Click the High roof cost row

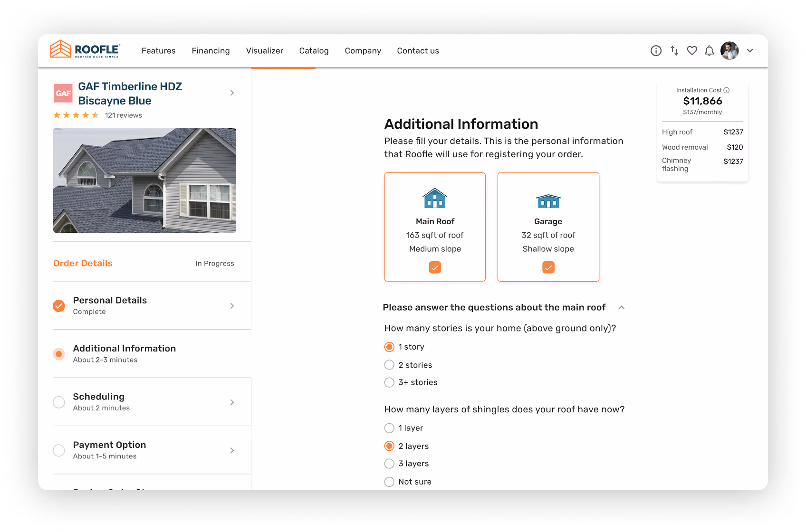[702, 132]
